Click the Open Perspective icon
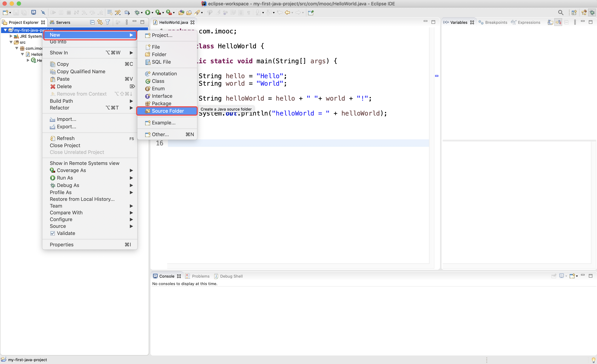This screenshot has height=364, width=597. click(x=574, y=13)
